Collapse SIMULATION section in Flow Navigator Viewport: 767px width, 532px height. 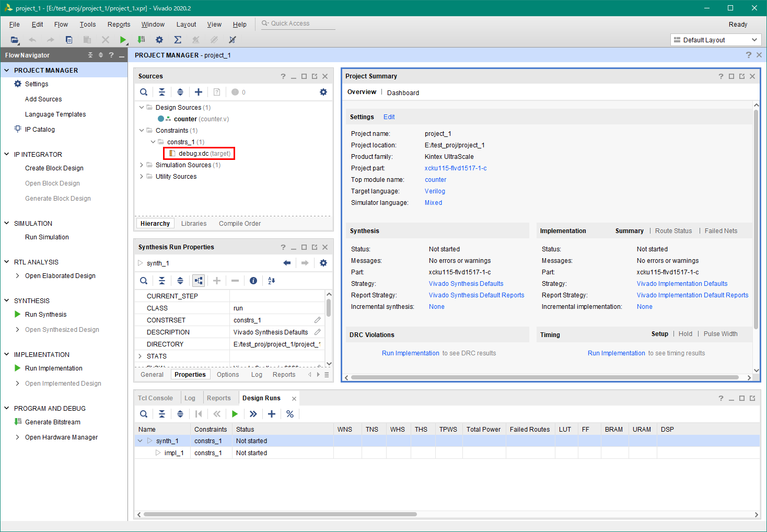[7, 223]
